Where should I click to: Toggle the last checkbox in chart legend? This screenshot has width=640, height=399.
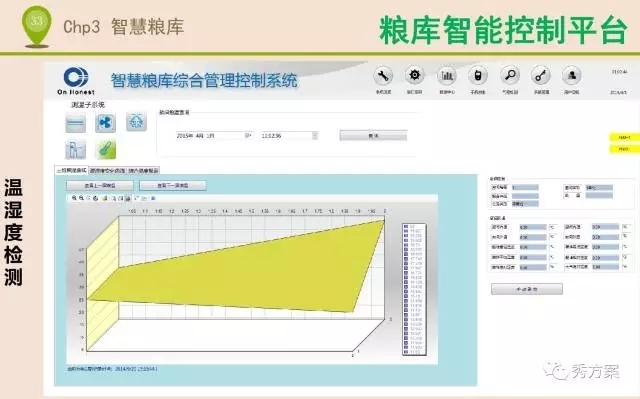[x=406, y=352]
